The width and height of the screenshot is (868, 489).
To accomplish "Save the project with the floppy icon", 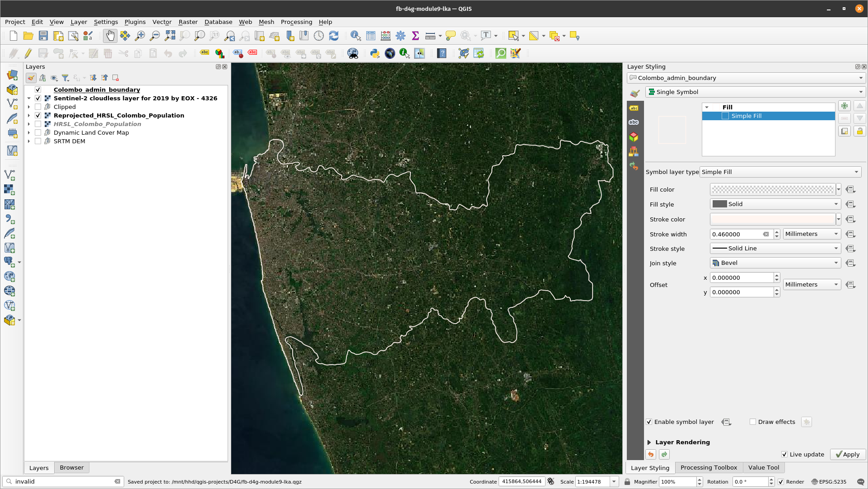I will coord(43,36).
